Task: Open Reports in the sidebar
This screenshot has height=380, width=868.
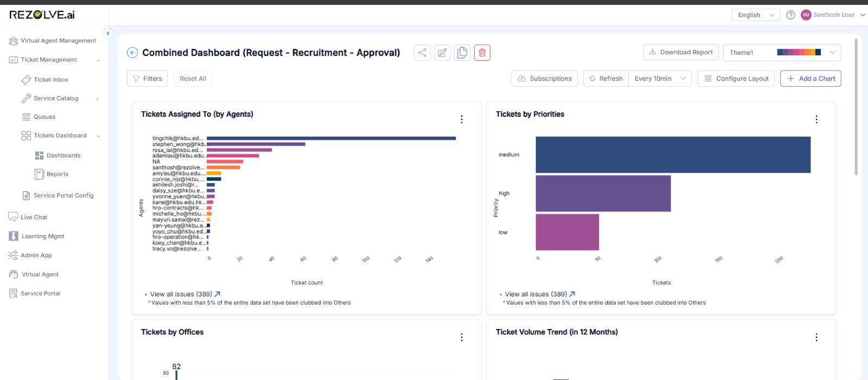Action: coord(52,174)
